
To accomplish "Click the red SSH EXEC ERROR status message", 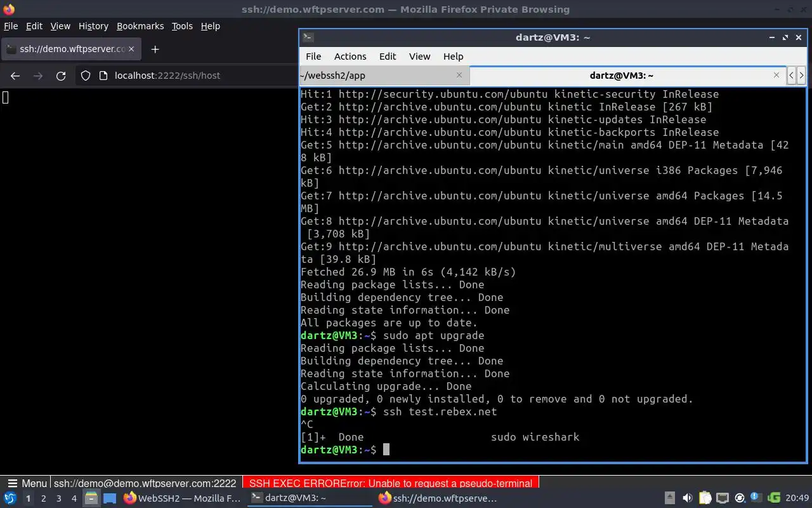I will [390, 483].
